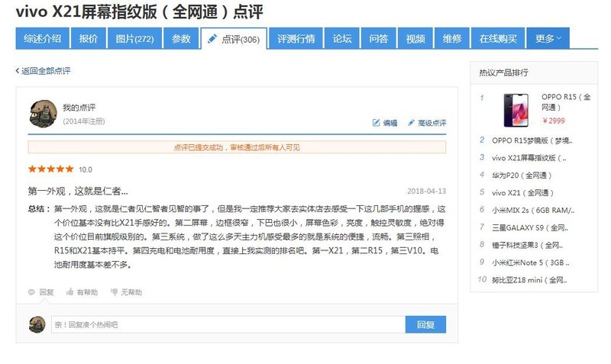Switch to the 报价 tab
Screen dimensions: 611x364
coord(89,39)
